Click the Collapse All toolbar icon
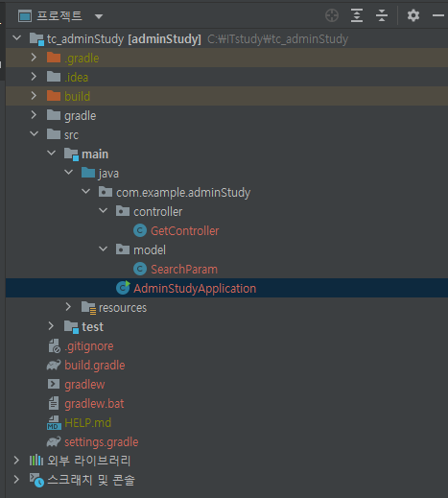The height and width of the screenshot is (498, 448). (x=382, y=15)
